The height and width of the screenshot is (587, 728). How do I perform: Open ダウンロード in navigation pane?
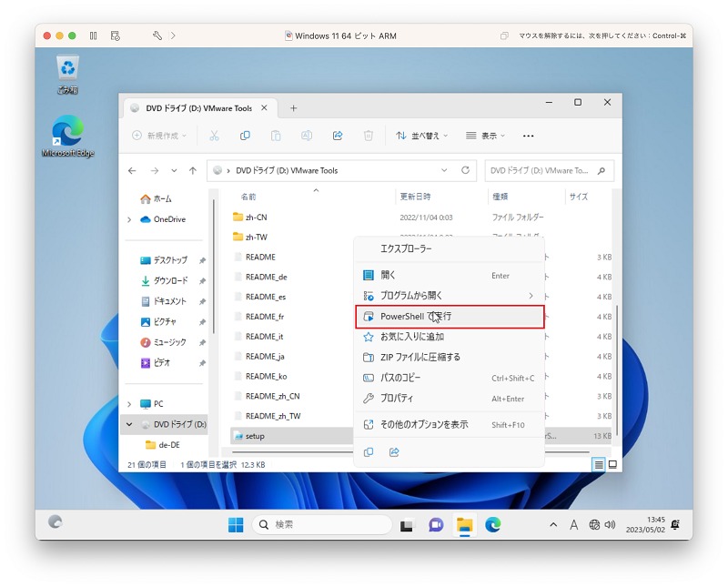pyautogui.click(x=164, y=281)
